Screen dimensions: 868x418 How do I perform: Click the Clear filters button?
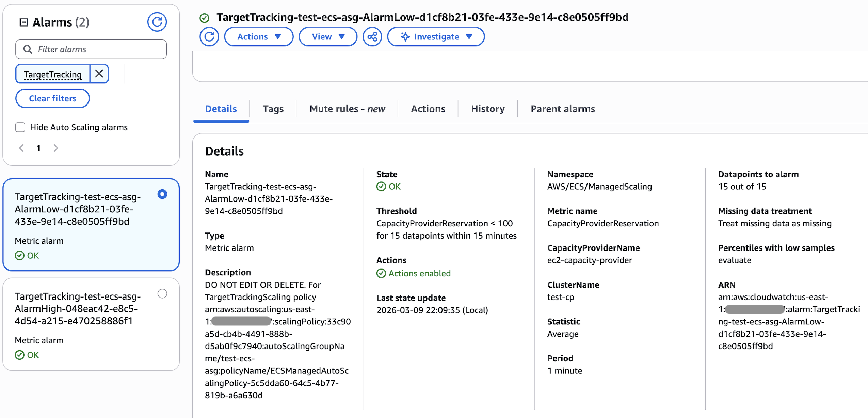(x=52, y=98)
